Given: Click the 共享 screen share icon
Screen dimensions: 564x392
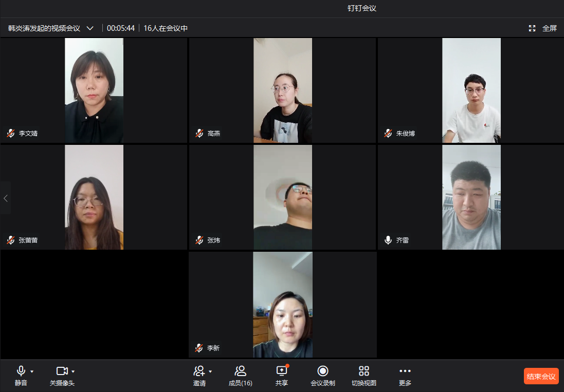Looking at the screenshot, I should tap(281, 371).
